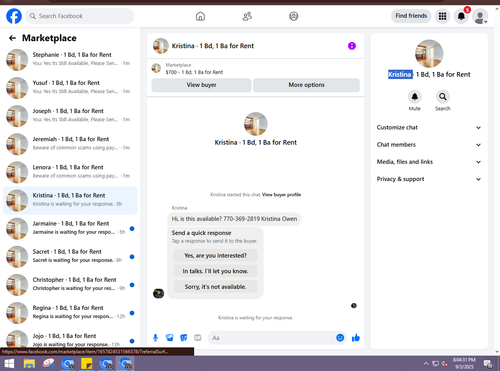The width and height of the screenshot is (500, 371).
Task: Expand the Customize chat section
Action: coord(429,127)
